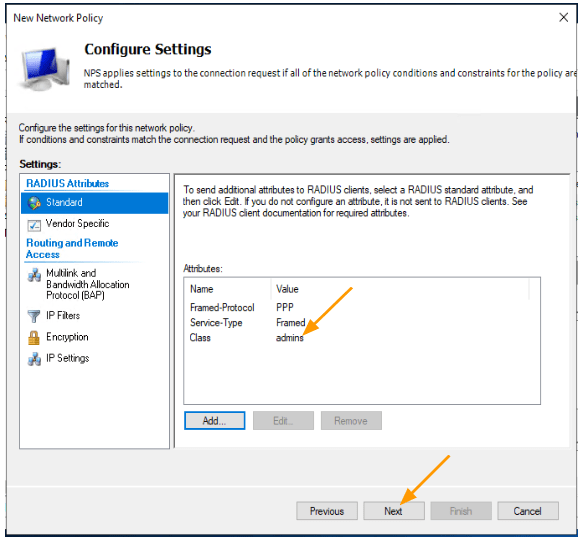The height and width of the screenshot is (543, 585).
Task: Click the Next button
Action: point(394,512)
